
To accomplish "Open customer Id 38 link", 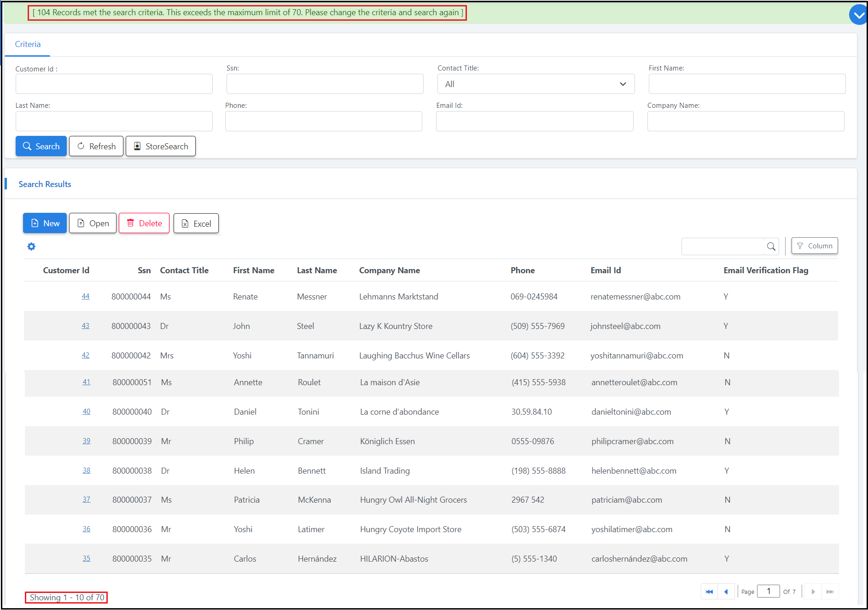I will [87, 470].
